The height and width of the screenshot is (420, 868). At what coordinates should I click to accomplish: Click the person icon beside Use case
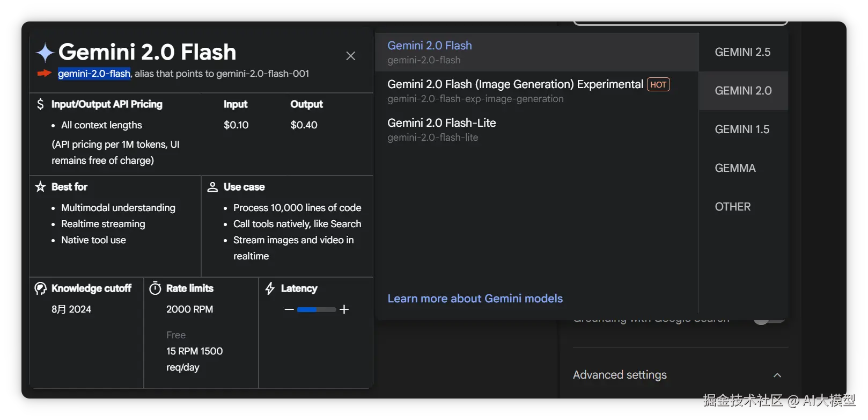pos(212,187)
